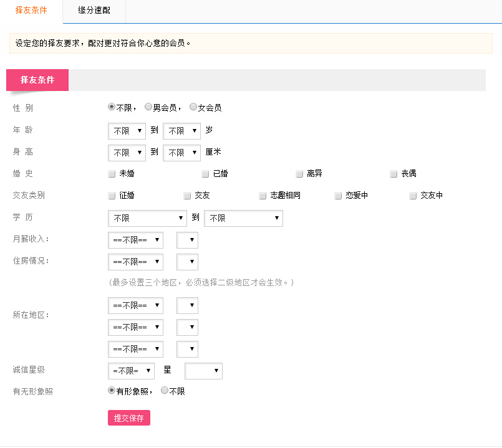Expand the minimum 学历 dropdown
This screenshot has width=502, height=448.
coord(147,218)
